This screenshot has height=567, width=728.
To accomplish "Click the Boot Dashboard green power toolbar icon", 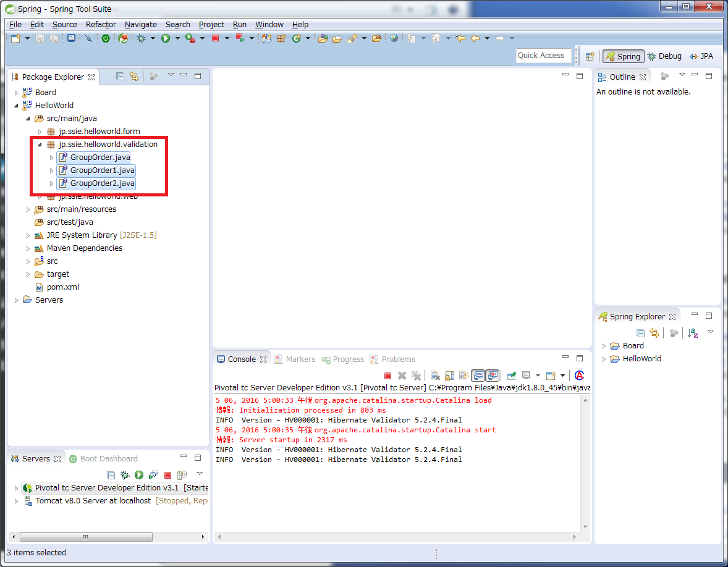I will click(x=106, y=38).
